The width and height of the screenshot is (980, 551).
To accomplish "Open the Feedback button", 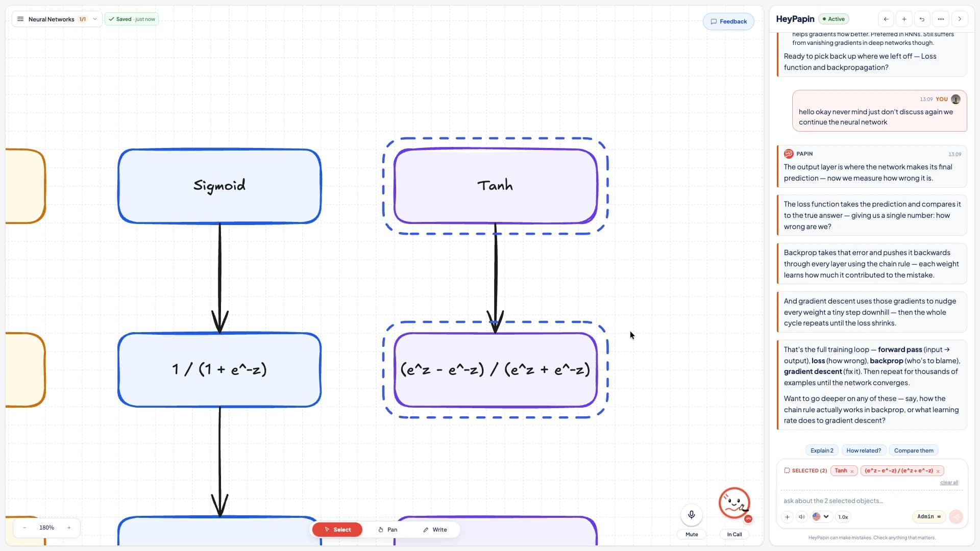I will 728,21.
